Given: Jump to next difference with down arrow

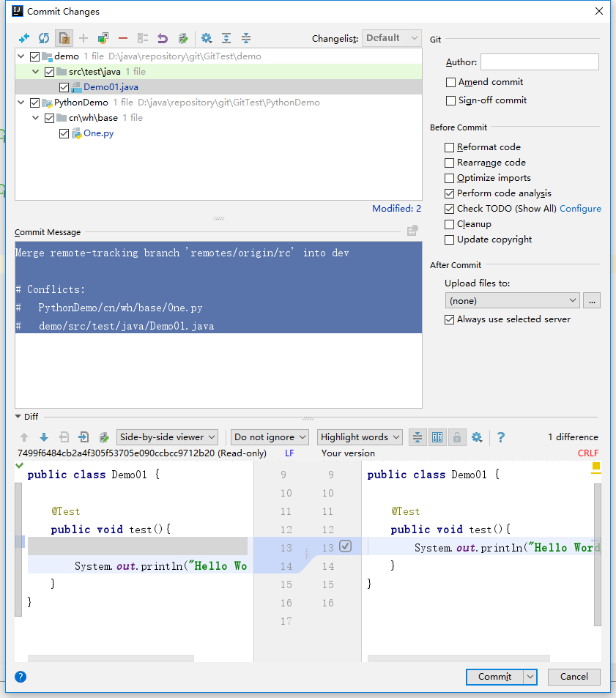Looking at the screenshot, I should [x=44, y=437].
